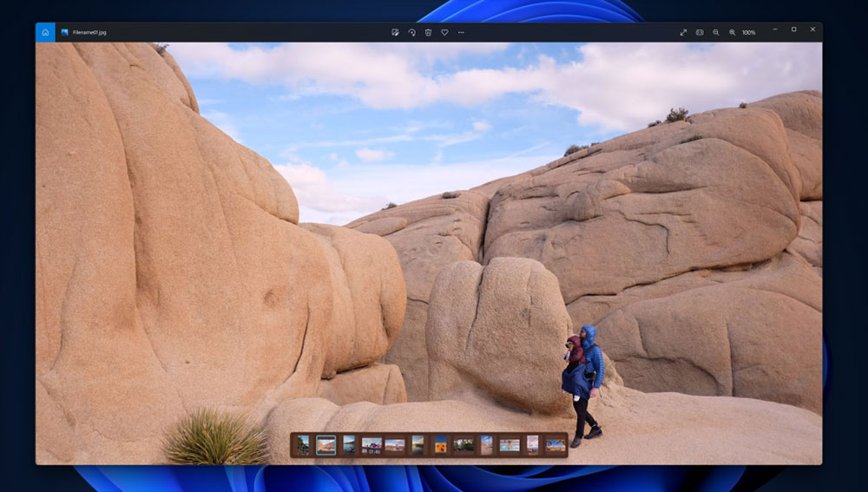Delete the photo using trash icon
Viewport: 868px width, 492px height.
click(x=428, y=33)
